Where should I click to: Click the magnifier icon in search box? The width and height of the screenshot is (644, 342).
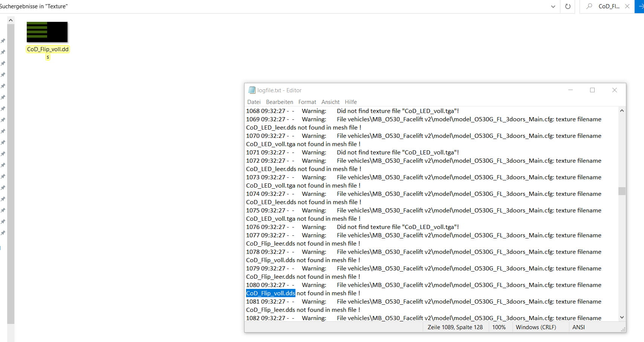click(x=589, y=6)
